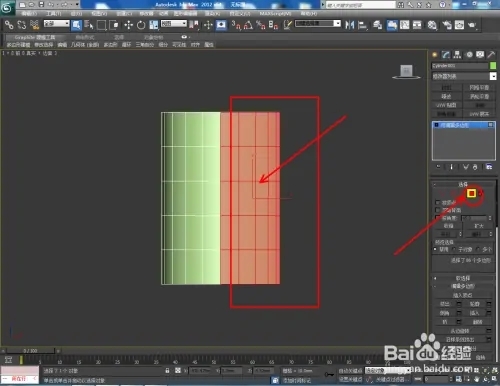Open the Material Editor icon

click(432, 25)
